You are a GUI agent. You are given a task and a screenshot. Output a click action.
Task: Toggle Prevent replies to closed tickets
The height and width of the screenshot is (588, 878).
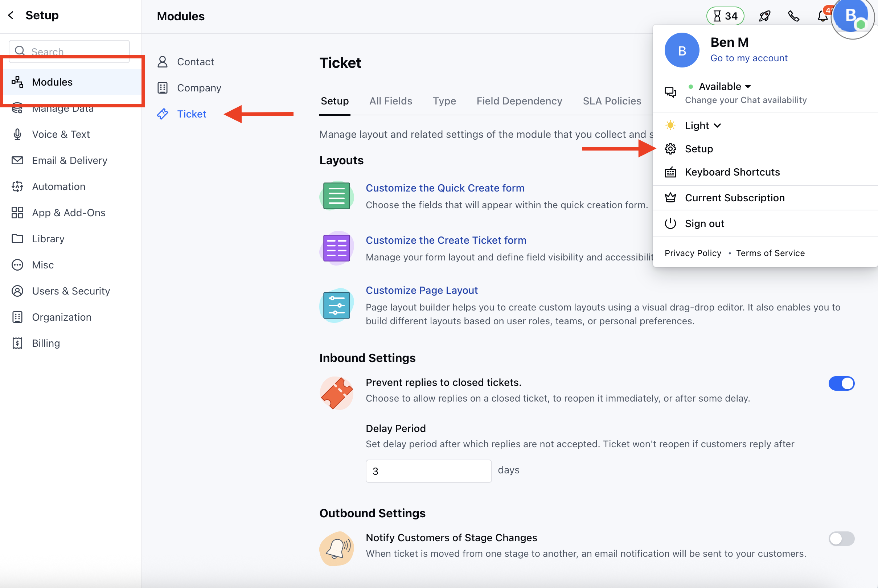pyautogui.click(x=841, y=383)
